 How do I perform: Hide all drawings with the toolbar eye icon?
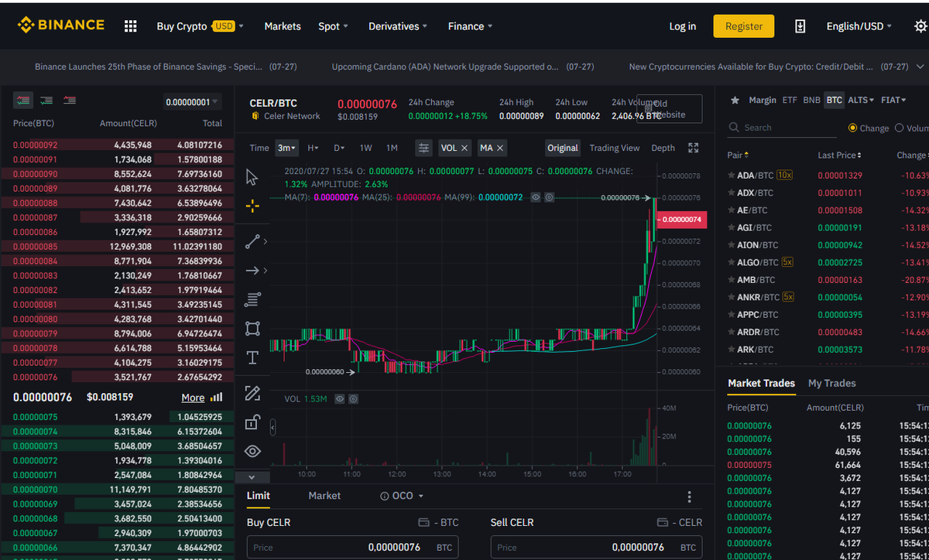(252, 451)
